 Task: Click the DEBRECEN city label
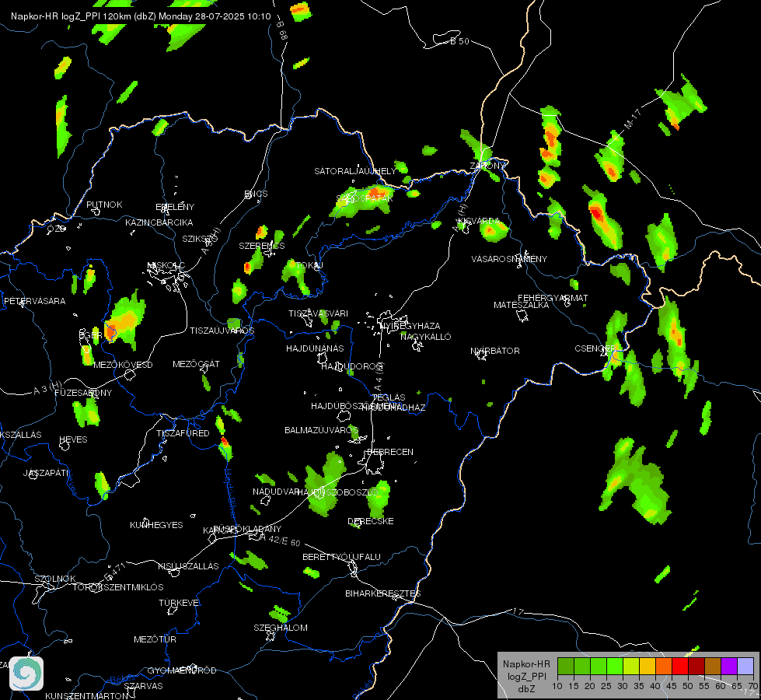click(x=390, y=452)
